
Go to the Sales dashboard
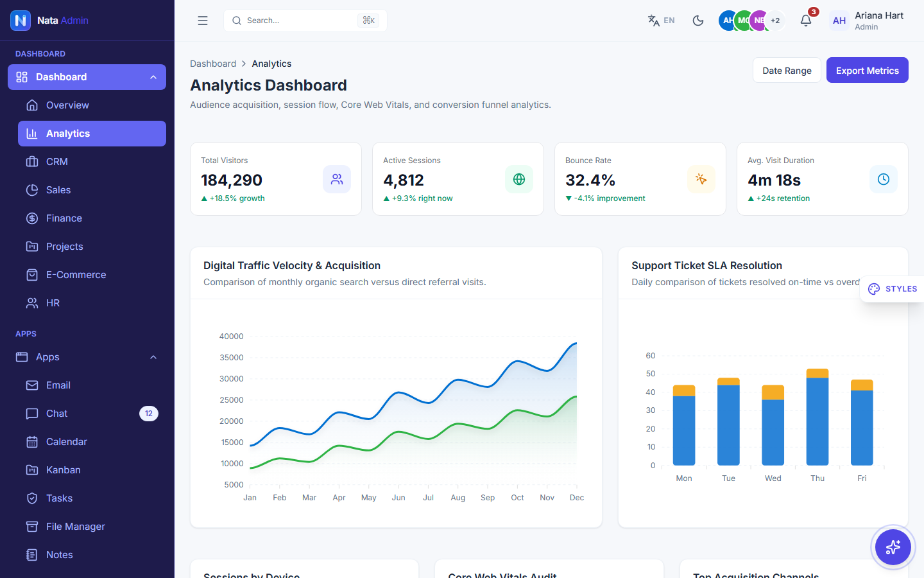click(x=92, y=190)
